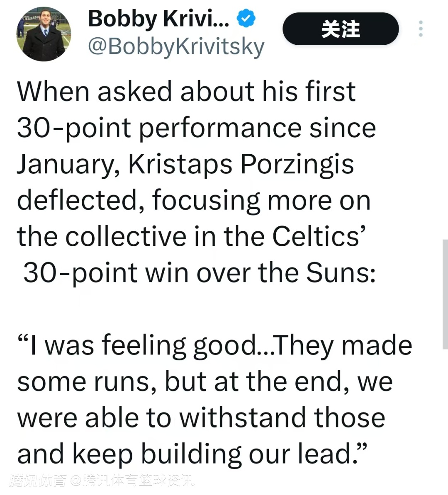
Task: Tap the black 关注 follow button
Action: click(x=340, y=29)
